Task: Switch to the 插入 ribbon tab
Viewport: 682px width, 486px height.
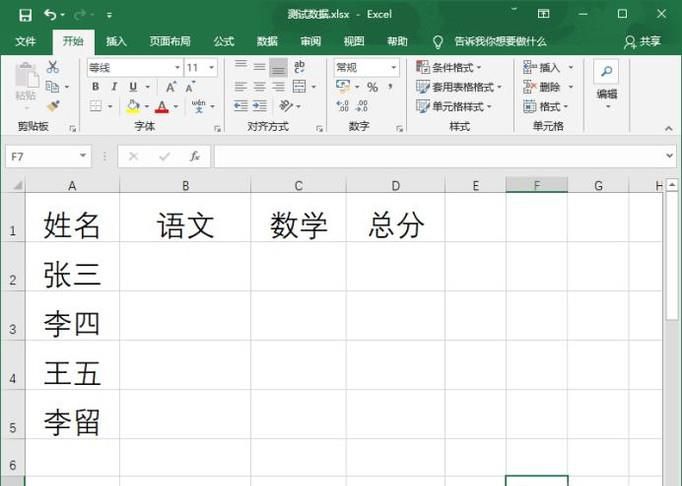Action: tap(116, 41)
